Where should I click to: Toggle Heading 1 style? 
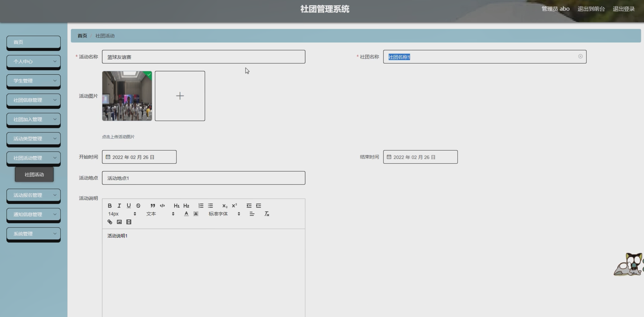176,206
